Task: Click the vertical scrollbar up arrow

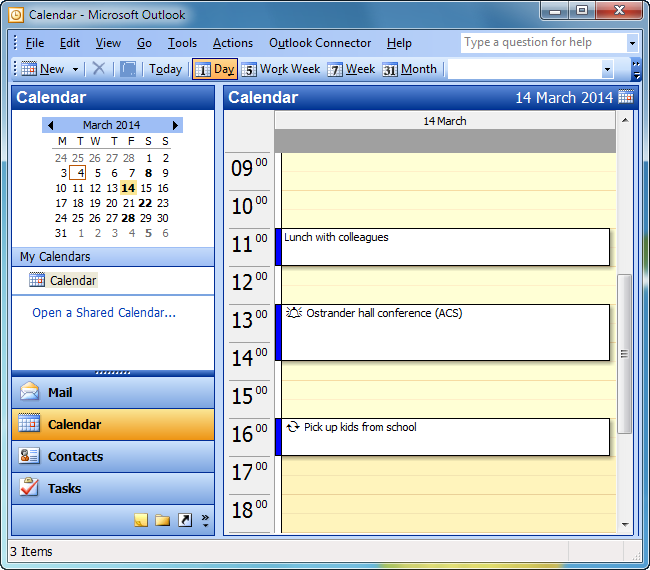Action: coord(625,120)
